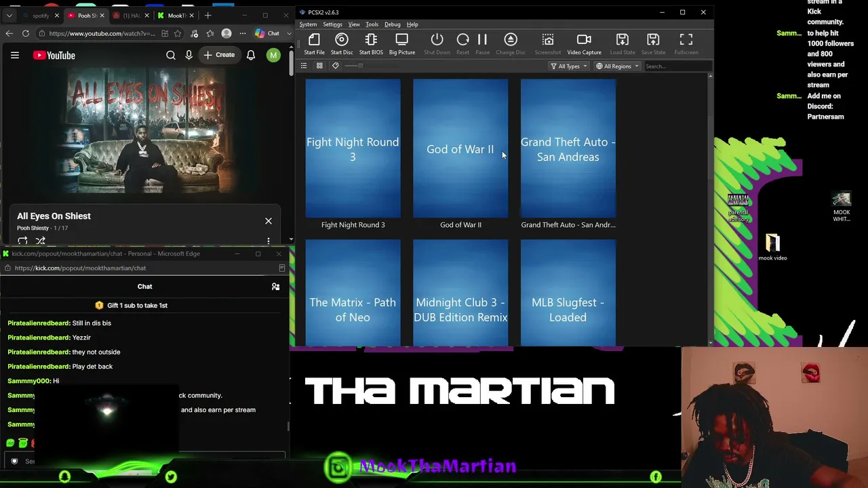Click the Fullscreen toolbar icon

pyautogui.click(x=686, y=44)
